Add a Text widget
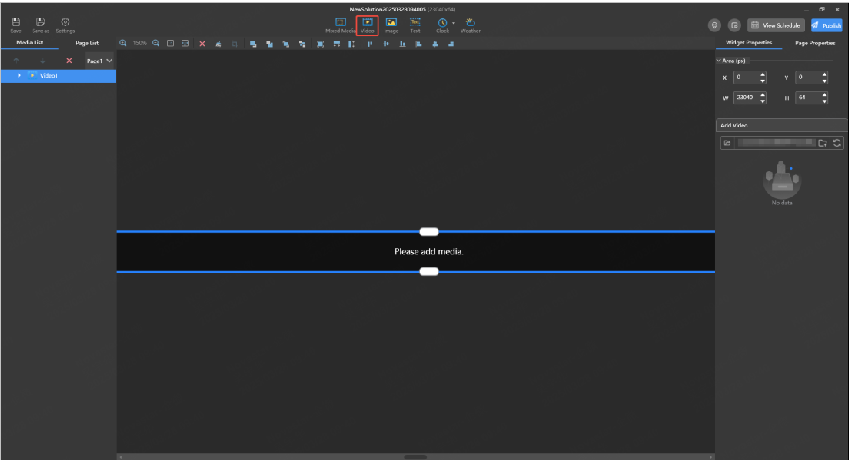Image resolution: width=849 pixels, height=460 pixels. pyautogui.click(x=415, y=25)
